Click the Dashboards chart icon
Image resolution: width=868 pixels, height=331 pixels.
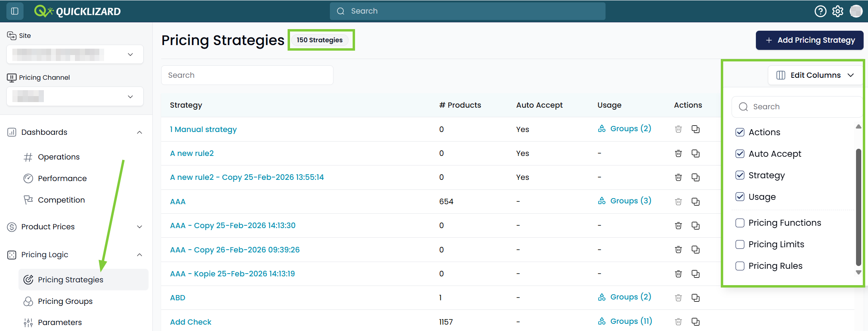click(12, 132)
